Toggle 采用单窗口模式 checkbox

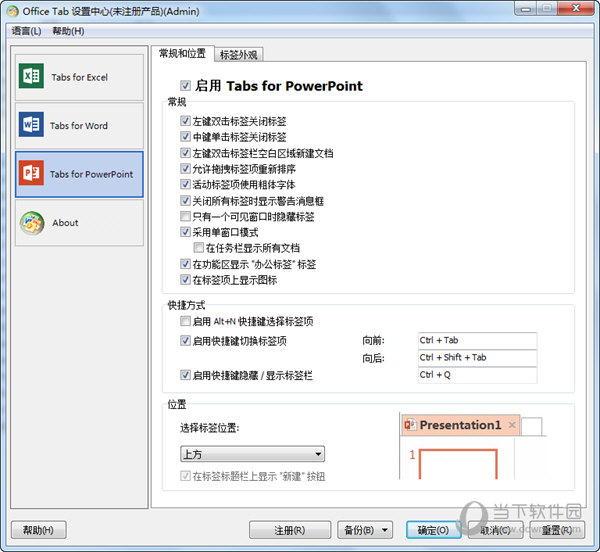[185, 232]
